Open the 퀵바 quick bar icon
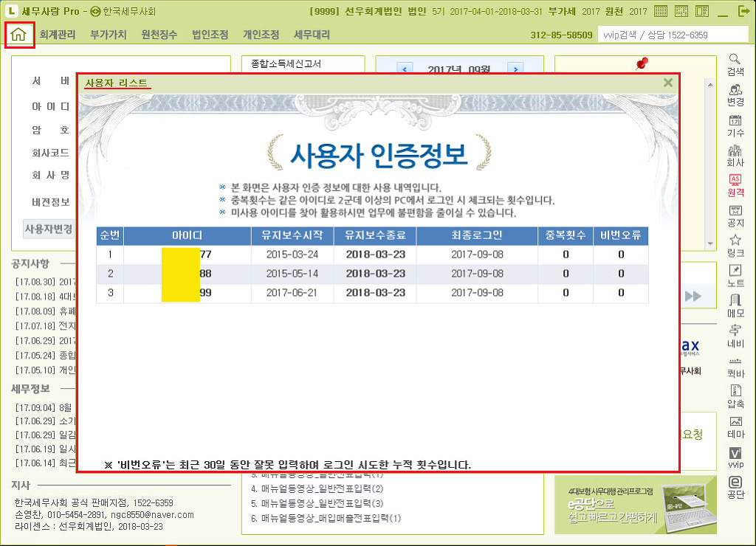This screenshot has height=546, width=756. 735,367
